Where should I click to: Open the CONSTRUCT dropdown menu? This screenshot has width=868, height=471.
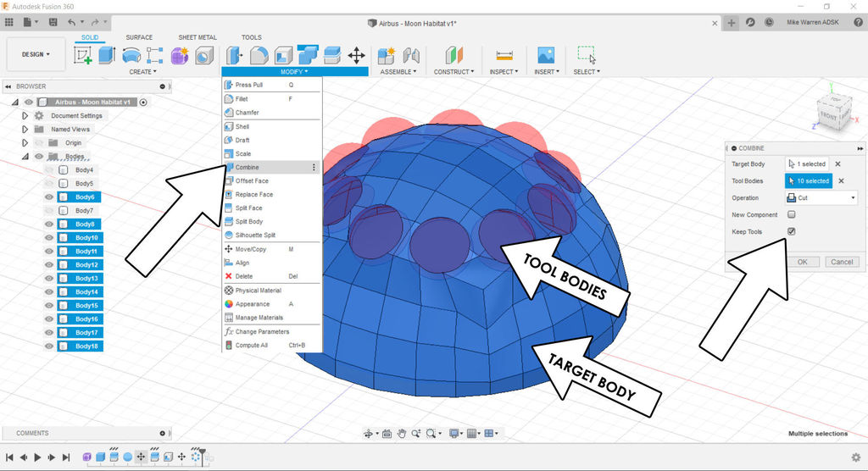click(x=454, y=72)
